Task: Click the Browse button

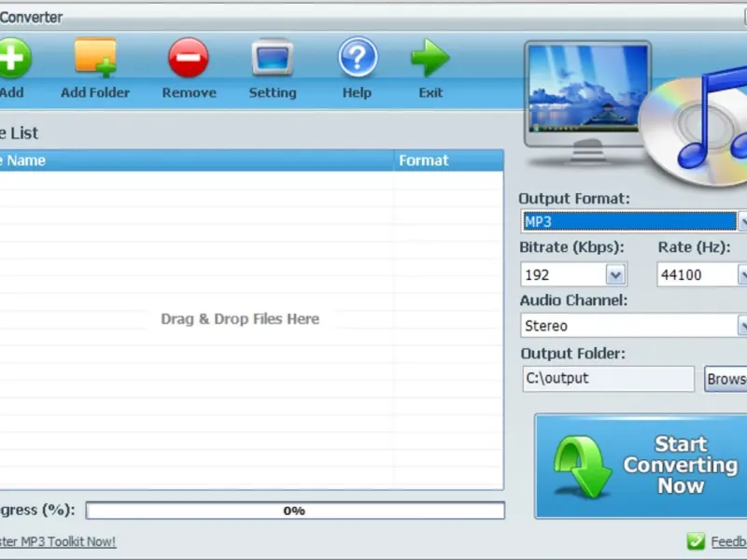Action: click(726, 379)
